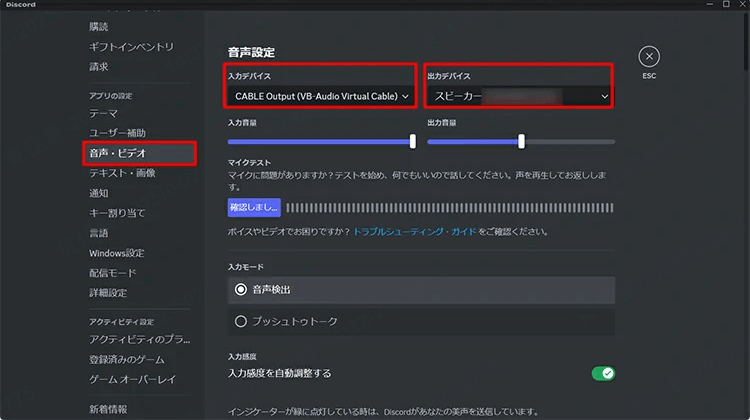Select the プッシュトゥトーク radio option

421,321
